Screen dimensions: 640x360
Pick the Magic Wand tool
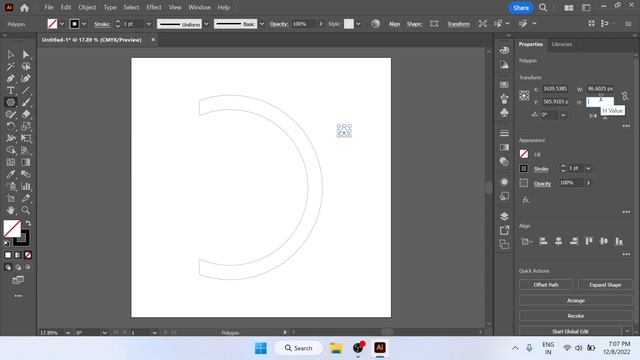point(11,66)
